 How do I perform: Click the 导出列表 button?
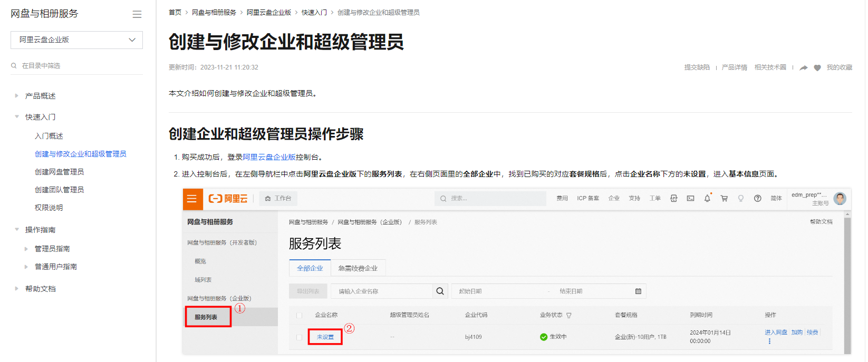[x=308, y=291]
